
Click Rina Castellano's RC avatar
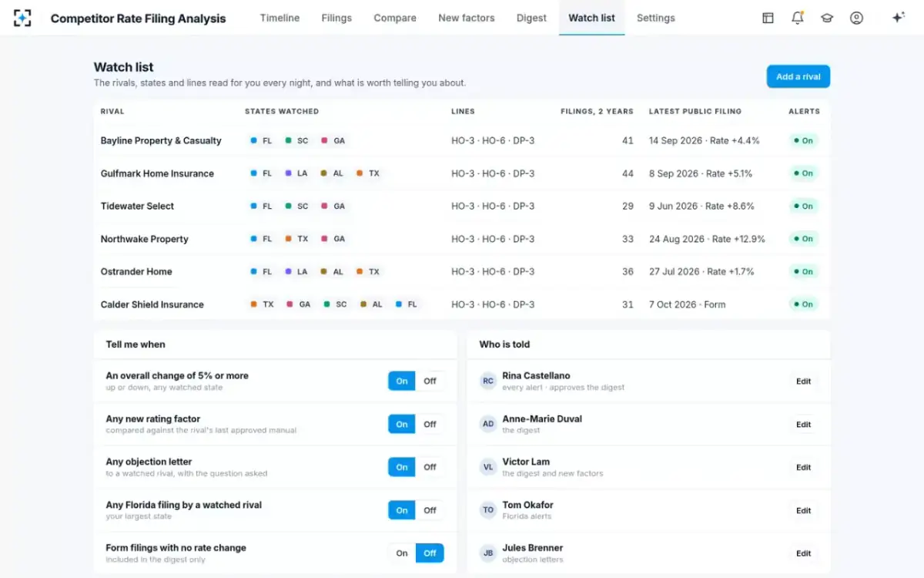tap(488, 381)
